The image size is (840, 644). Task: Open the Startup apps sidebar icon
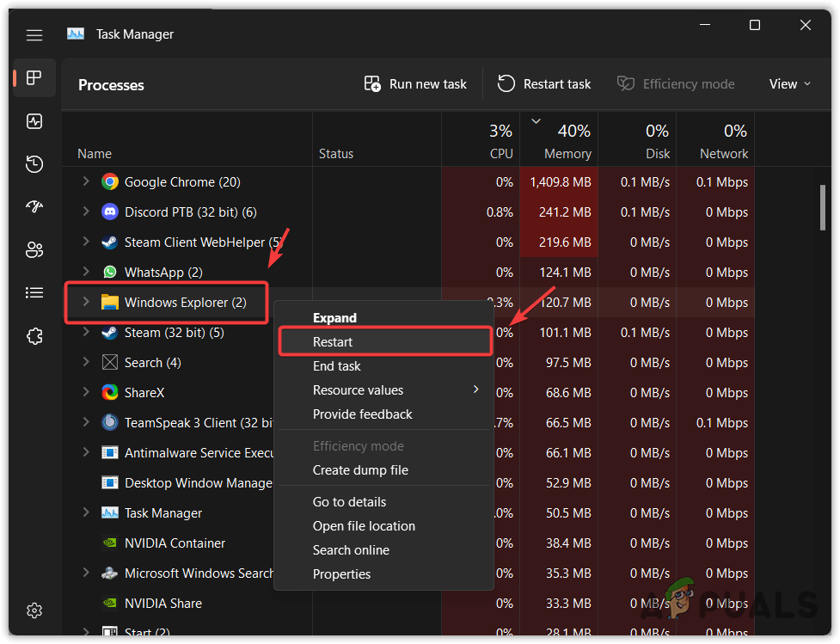[34, 206]
